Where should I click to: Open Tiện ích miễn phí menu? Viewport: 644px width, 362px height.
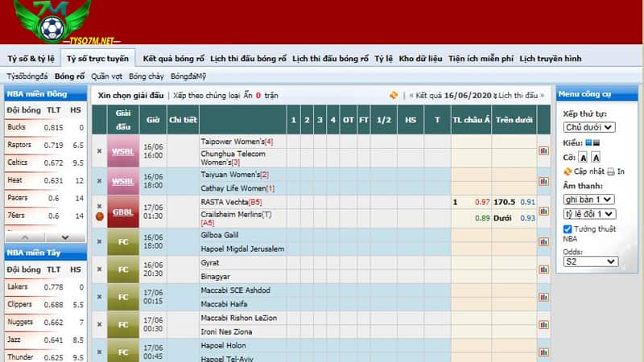[481, 59]
